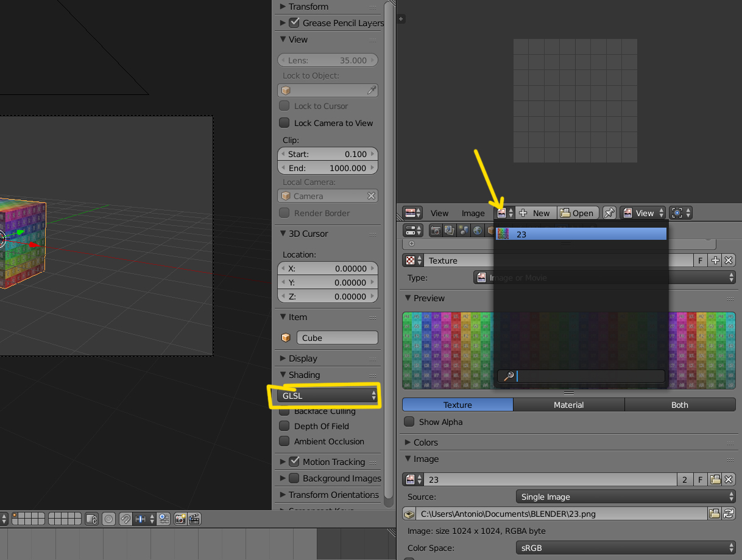The image size is (742, 560).
Task: Open the snap element dropdown
Action: click(x=144, y=519)
